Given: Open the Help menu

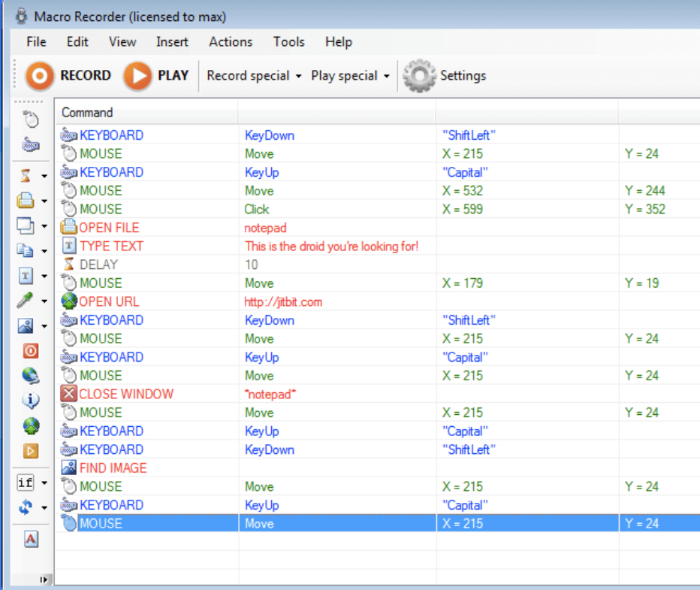Looking at the screenshot, I should pyautogui.click(x=339, y=41).
